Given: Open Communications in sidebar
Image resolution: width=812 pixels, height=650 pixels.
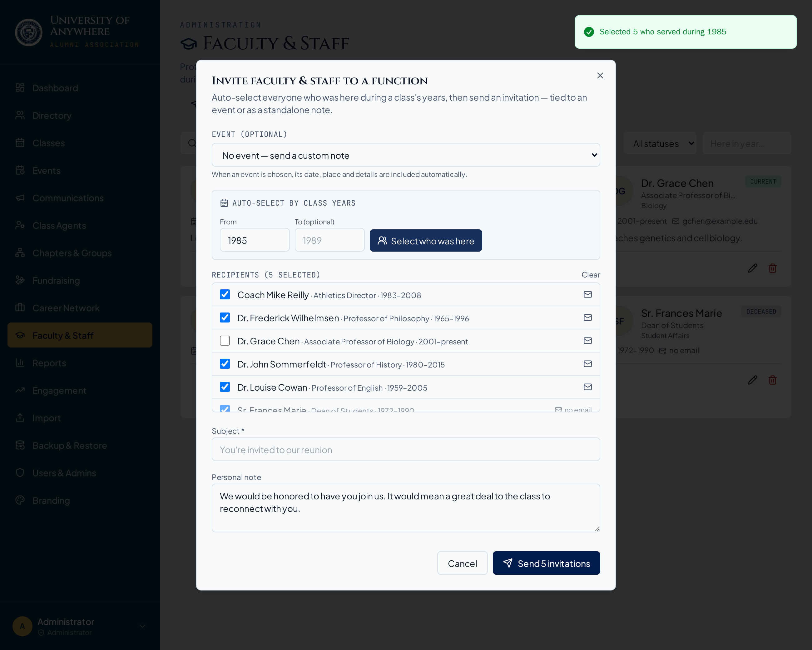Looking at the screenshot, I should pyautogui.click(x=80, y=198).
